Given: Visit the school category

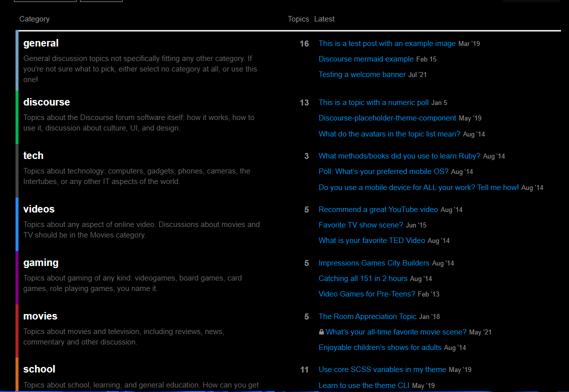Looking at the screenshot, I should (x=39, y=369).
